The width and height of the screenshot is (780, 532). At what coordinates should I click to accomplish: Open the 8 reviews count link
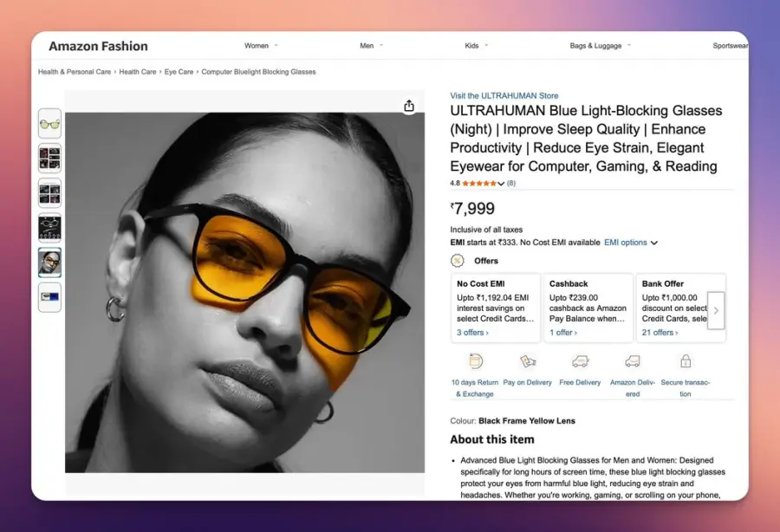click(x=511, y=184)
